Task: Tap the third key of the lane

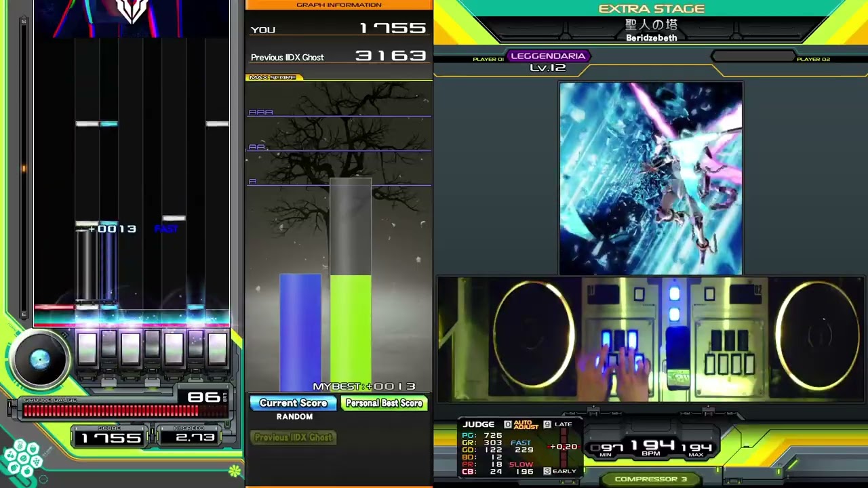Action: coord(130,348)
